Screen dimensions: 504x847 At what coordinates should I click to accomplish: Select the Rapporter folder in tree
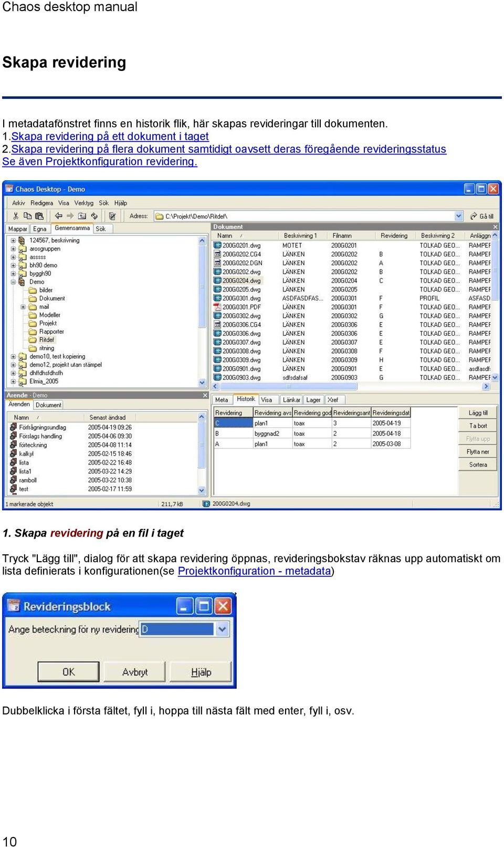tap(51, 332)
